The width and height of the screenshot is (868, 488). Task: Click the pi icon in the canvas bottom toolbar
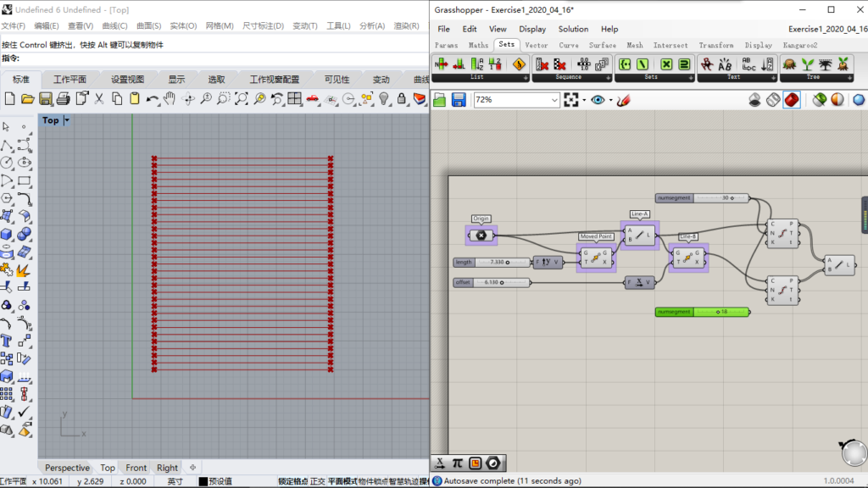[x=457, y=463]
